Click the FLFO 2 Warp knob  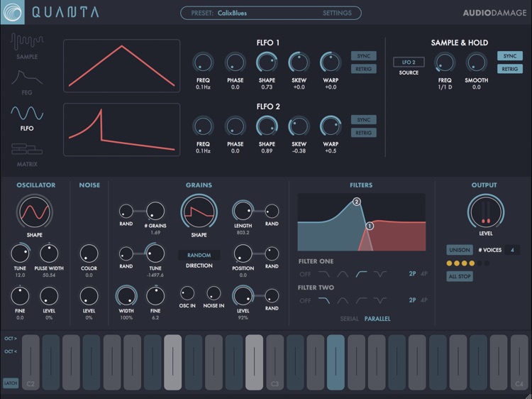pos(331,126)
